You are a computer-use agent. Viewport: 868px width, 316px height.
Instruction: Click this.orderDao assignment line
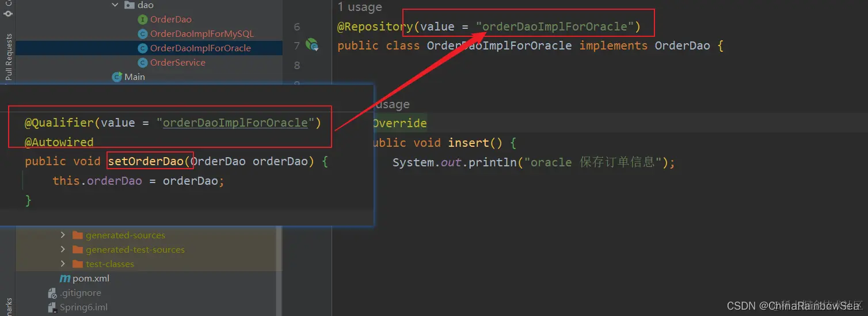(x=138, y=181)
